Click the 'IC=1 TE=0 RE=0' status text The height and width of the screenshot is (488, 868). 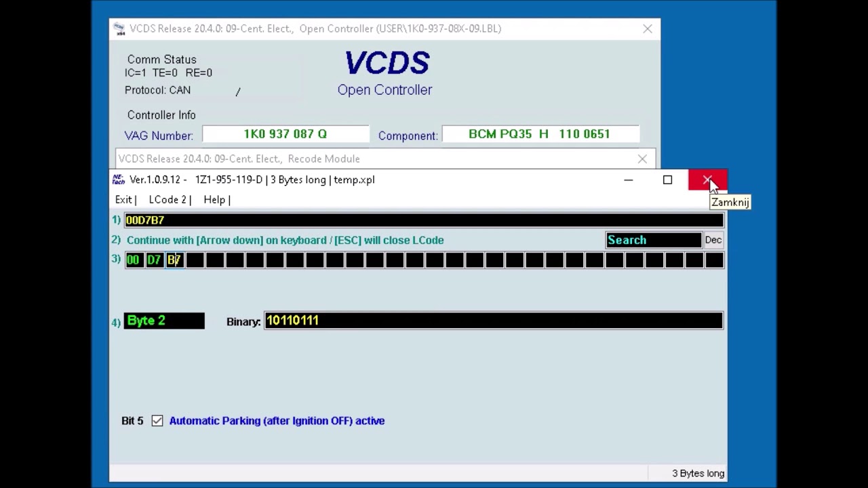click(168, 73)
